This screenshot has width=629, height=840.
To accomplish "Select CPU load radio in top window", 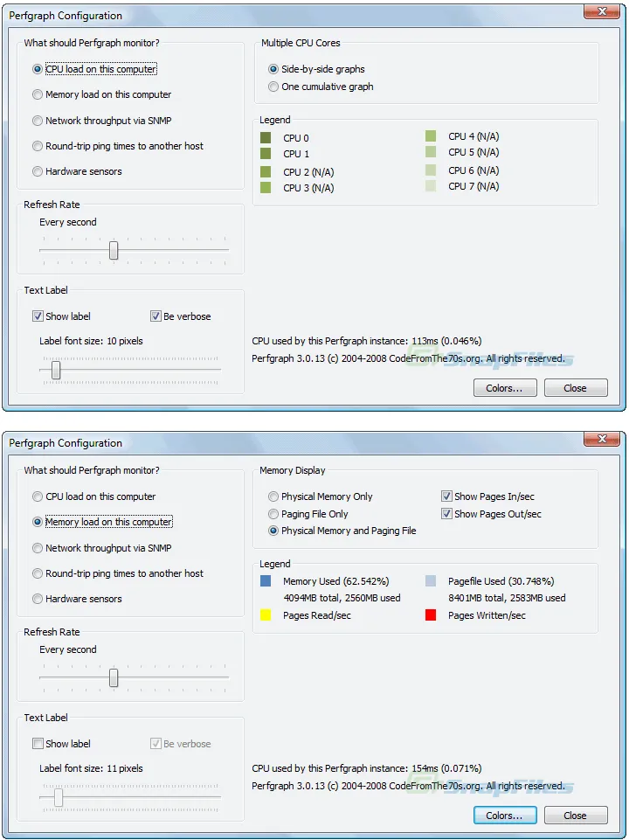I will pyautogui.click(x=37, y=69).
